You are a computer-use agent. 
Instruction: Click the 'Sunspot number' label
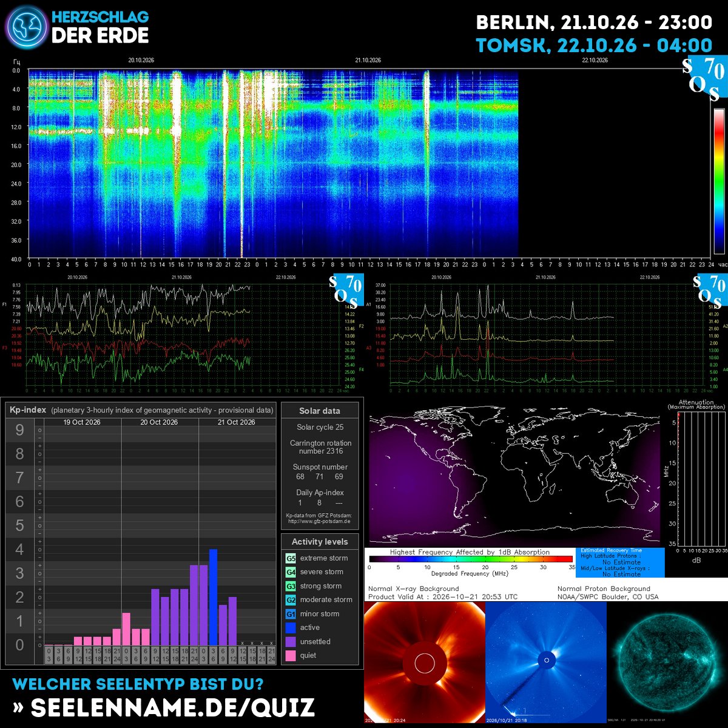pyautogui.click(x=320, y=467)
